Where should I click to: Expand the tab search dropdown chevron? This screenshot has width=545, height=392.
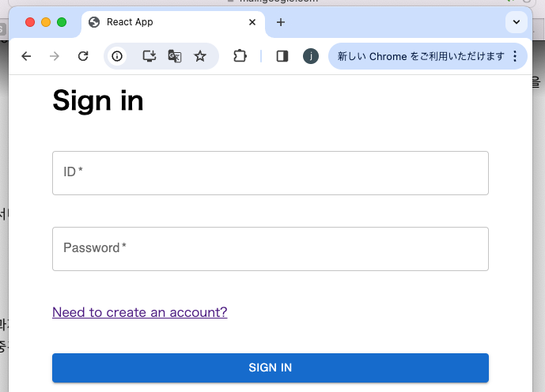[x=517, y=22]
